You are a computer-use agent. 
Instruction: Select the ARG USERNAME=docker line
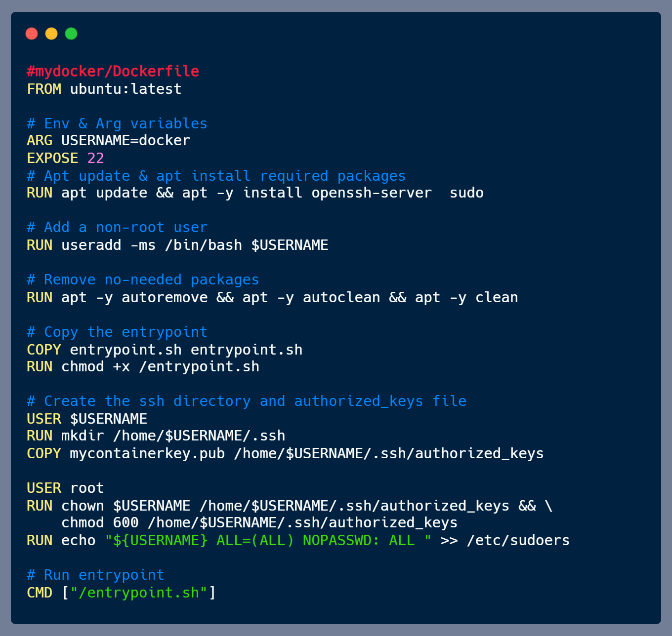point(108,140)
